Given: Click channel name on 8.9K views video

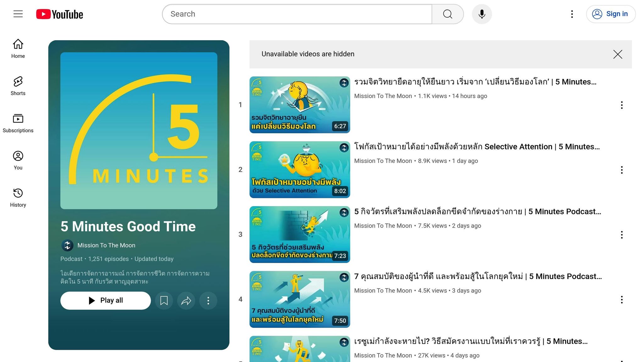Looking at the screenshot, I should 383,161.
